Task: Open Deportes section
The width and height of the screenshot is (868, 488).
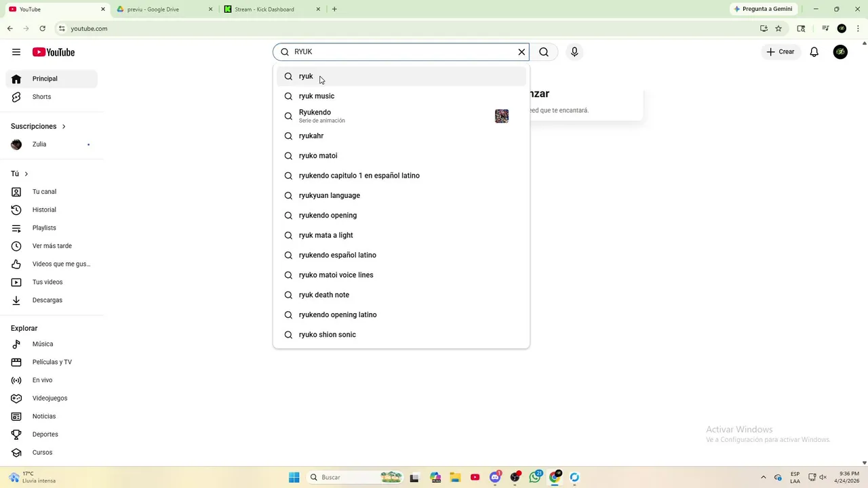Action: coord(52,434)
